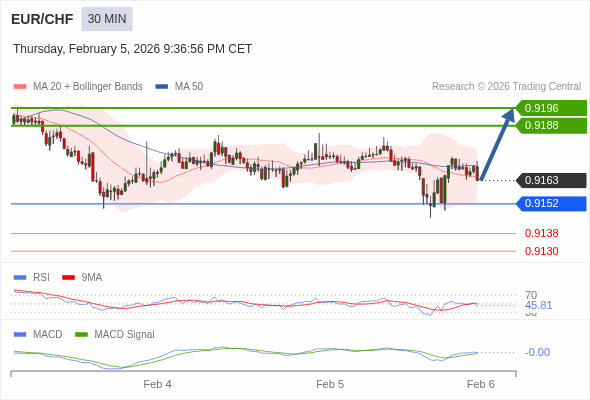Click the 0.9138 support level label
Viewport: 590px width, 400px height.
pos(541,233)
